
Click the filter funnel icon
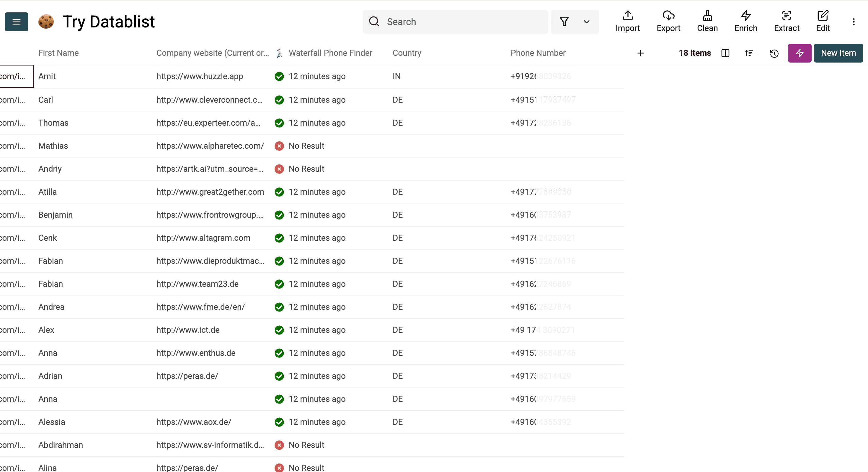click(564, 22)
